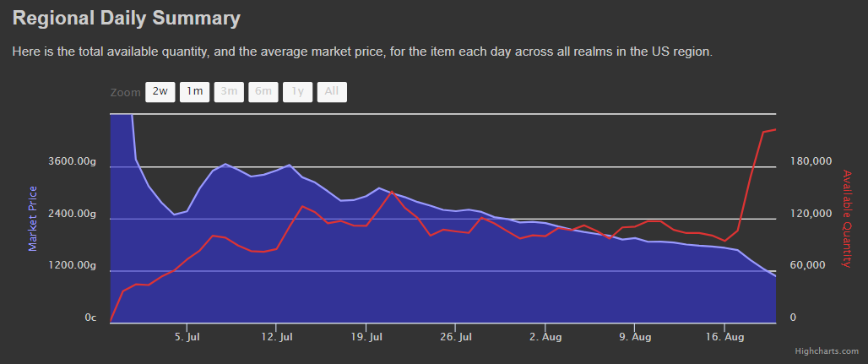Screen dimensions: 868x364
Task: Click the Zoom label beside range buttons
Action: click(x=125, y=92)
